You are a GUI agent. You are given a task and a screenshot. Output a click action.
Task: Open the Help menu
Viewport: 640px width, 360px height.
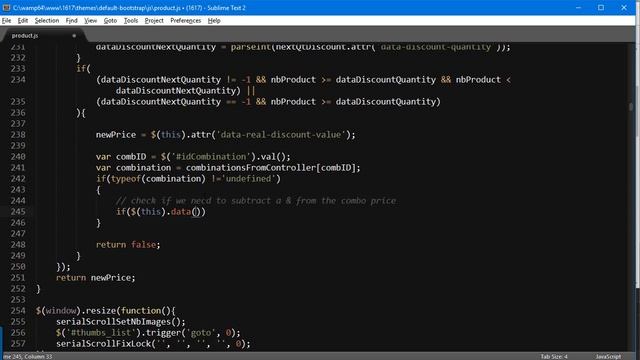[214, 20]
